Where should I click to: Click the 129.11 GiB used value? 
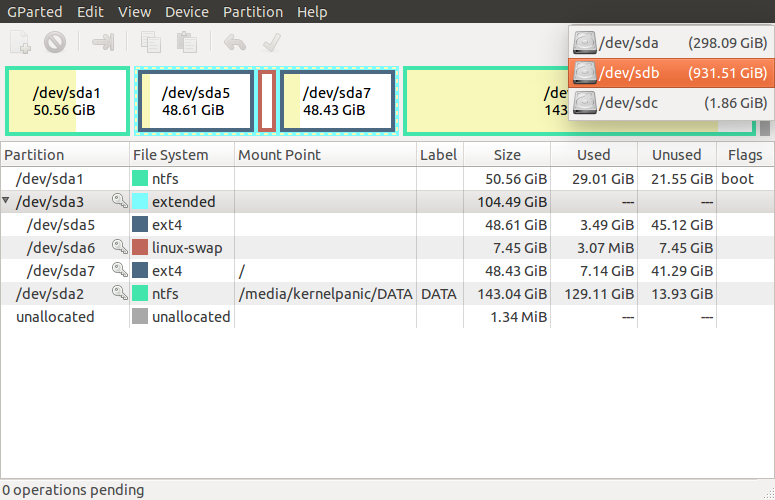point(599,294)
